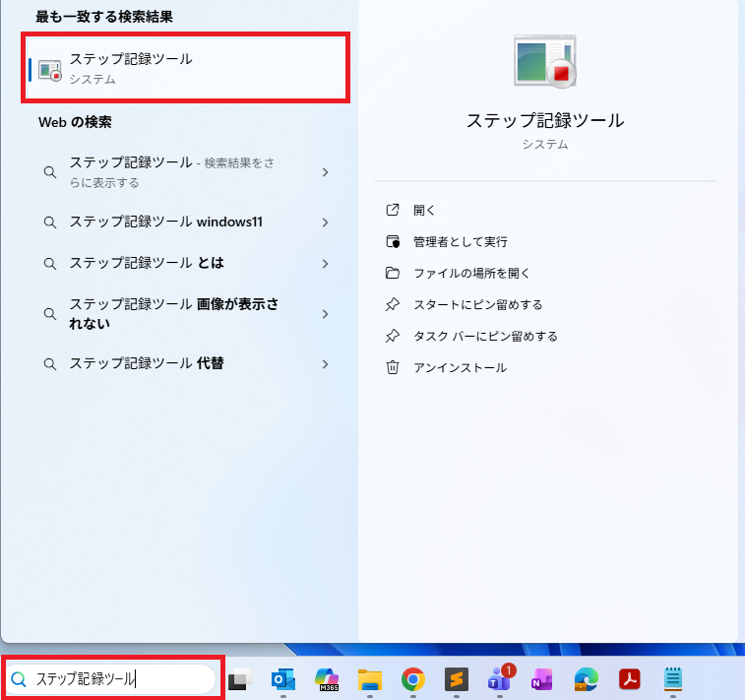
Task: Click ファイルの場所を開く option
Action: [x=471, y=273]
